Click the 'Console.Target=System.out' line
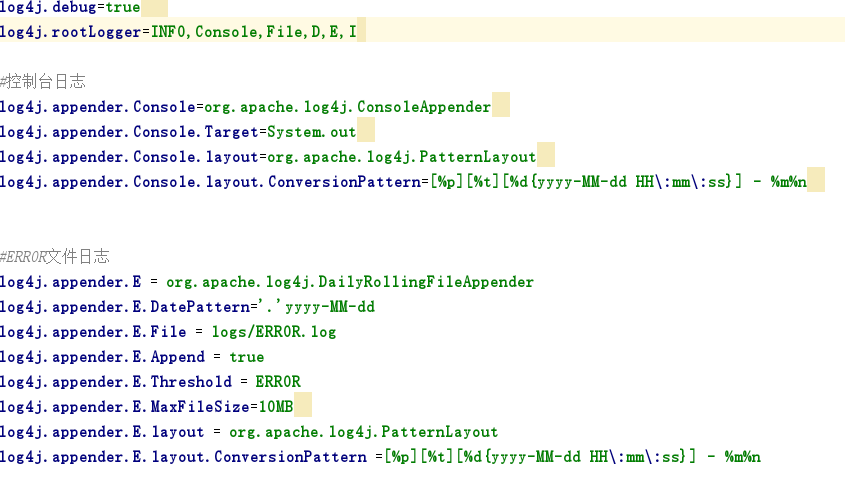Screen dimensions: 845x489 click(x=178, y=132)
